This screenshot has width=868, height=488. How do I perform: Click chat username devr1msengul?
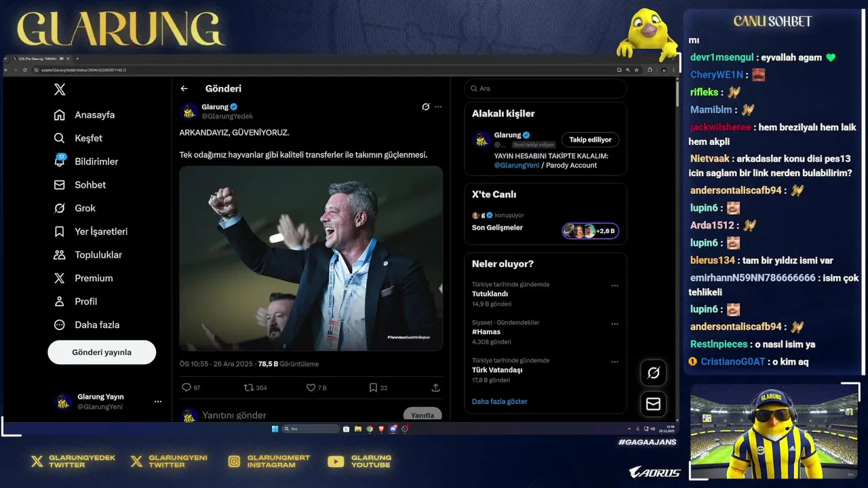pyautogui.click(x=722, y=58)
